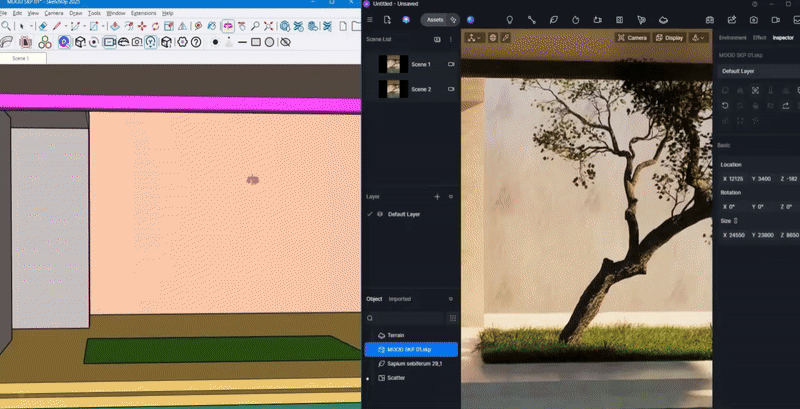Toggle Scene 2 camera icon
Screen dimensions: 800x409
click(x=451, y=89)
